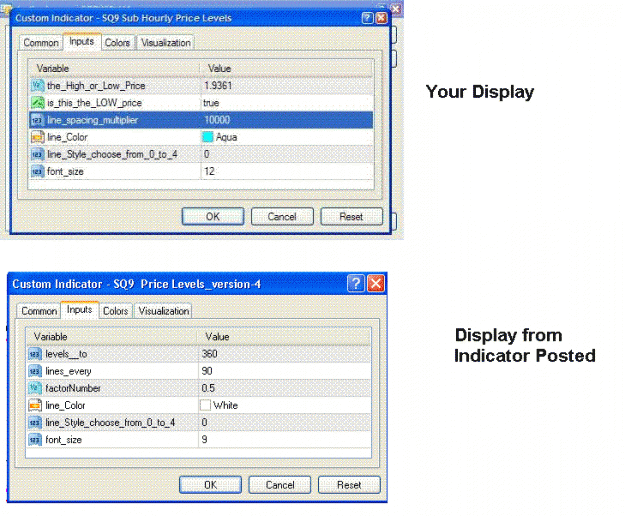Pick the Aqua color swatch
The height and width of the screenshot is (516, 625).
pos(208,137)
